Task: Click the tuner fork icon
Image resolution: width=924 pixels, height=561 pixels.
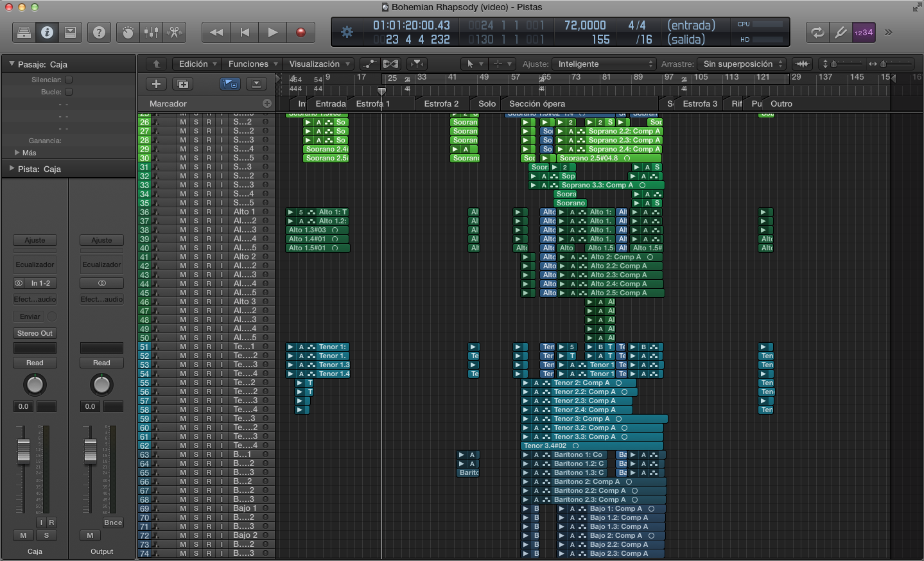Action: click(x=841, y=32)
